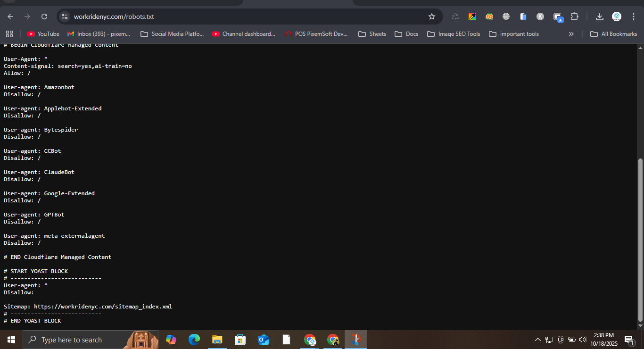Click the Apps grid icon in bookmarks bar
The width and height of the screenshot is (644, 349).
9,34
